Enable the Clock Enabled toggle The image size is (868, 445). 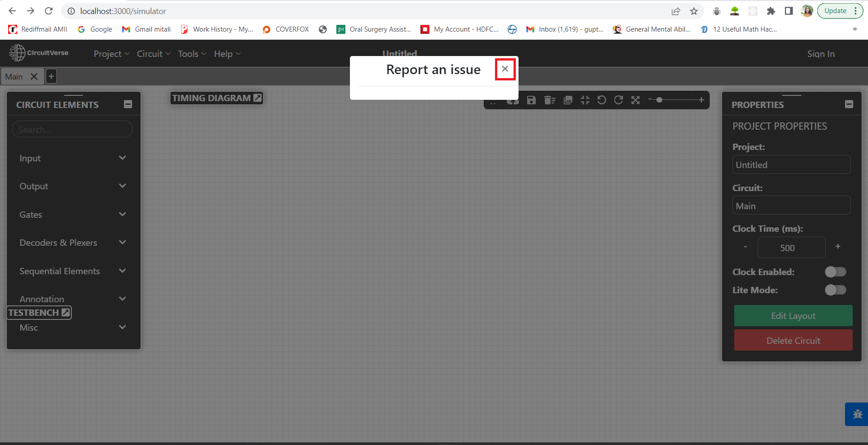coord(835,272)
